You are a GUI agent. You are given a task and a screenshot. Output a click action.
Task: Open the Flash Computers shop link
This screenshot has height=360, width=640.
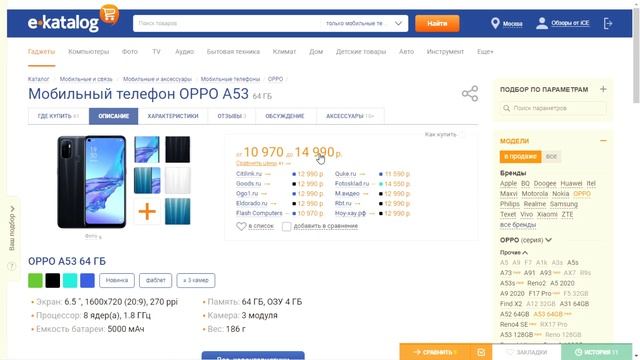pos(259,213)
